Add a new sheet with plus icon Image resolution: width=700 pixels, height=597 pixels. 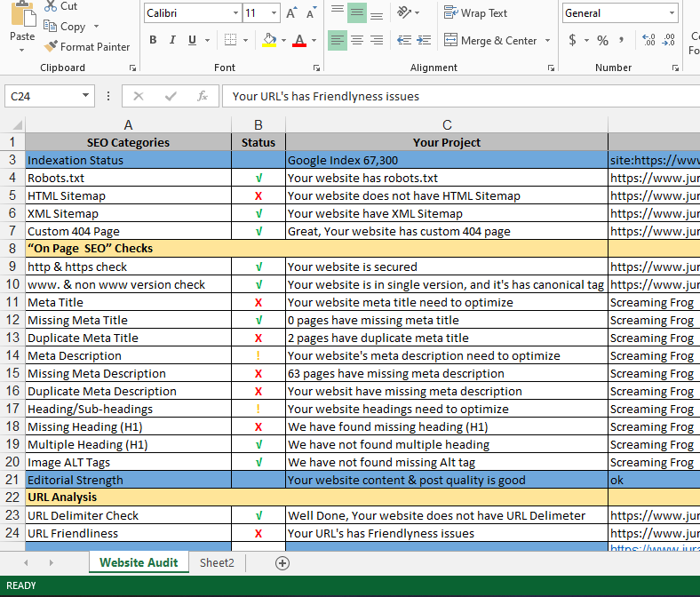[x=282, y=562]
